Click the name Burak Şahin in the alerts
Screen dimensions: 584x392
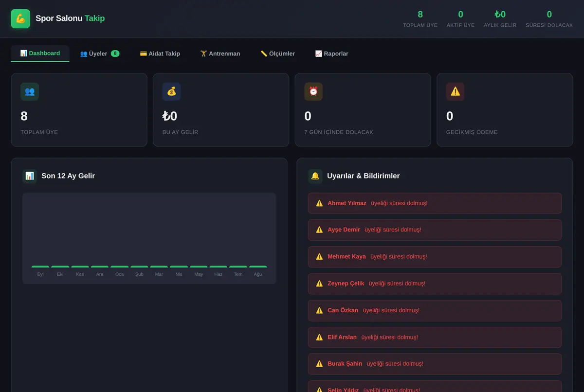pos(345,364)
